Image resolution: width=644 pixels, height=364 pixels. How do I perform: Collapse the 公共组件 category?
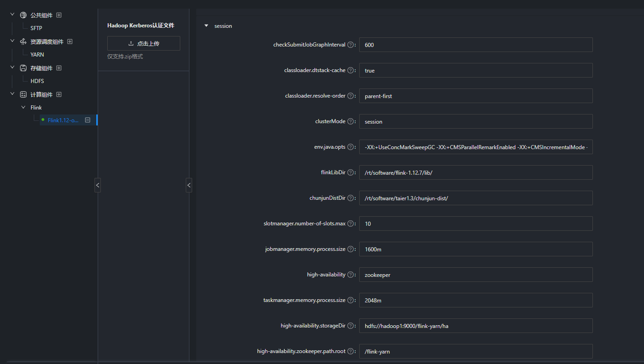12,15
